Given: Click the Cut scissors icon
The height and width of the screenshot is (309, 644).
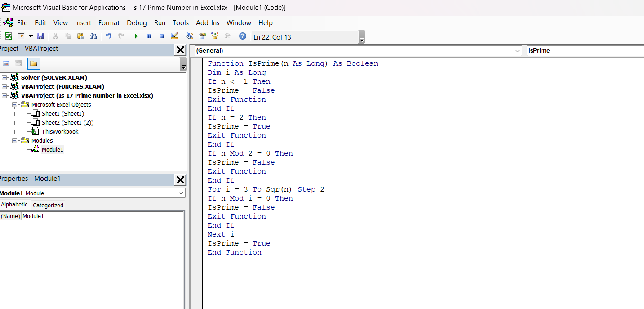Looking at the screenshot, I should coord(56,36).
